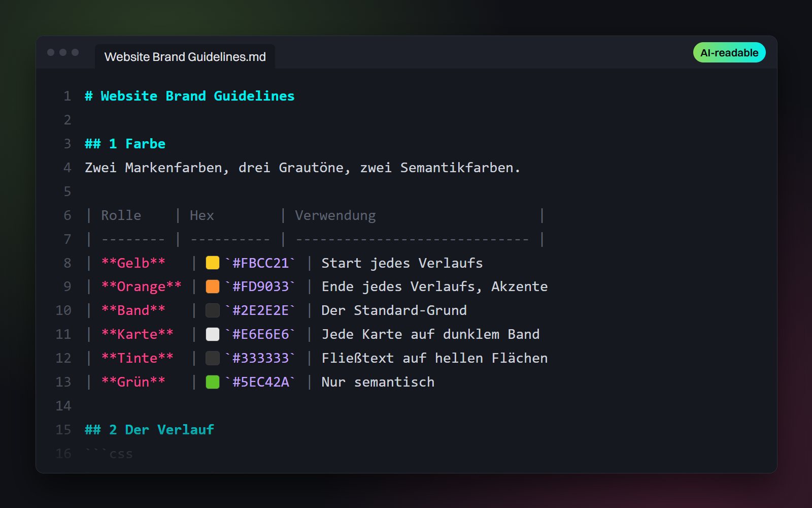Click line number 1 in the gutter
812x508 pixels.
tap(67, 96)
